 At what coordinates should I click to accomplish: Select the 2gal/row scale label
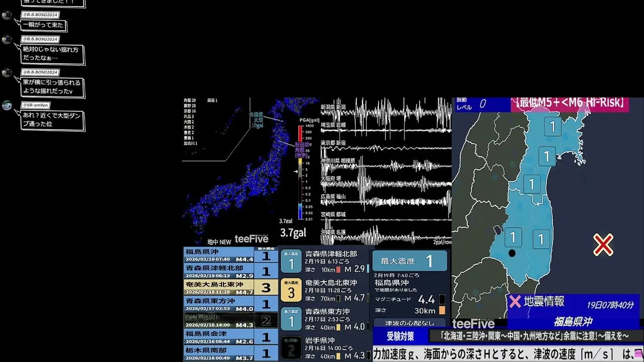(442, 242)
